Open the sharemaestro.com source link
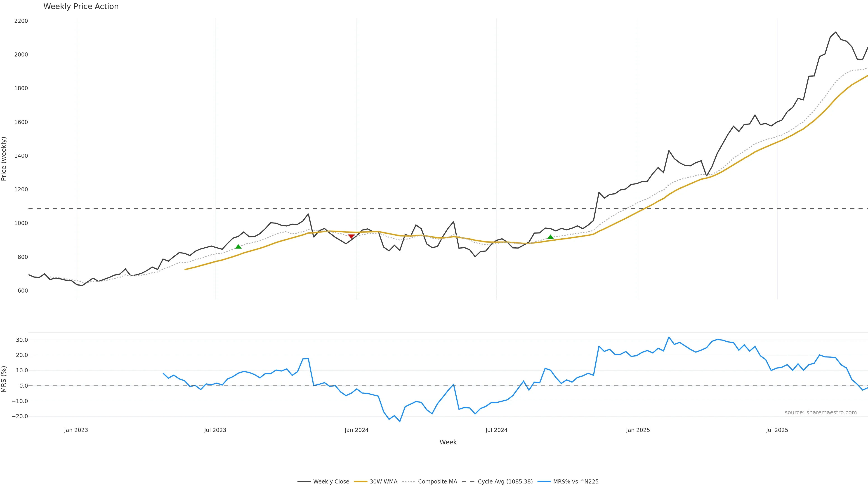Screen dimensions: 868x488 coord(821,413)
